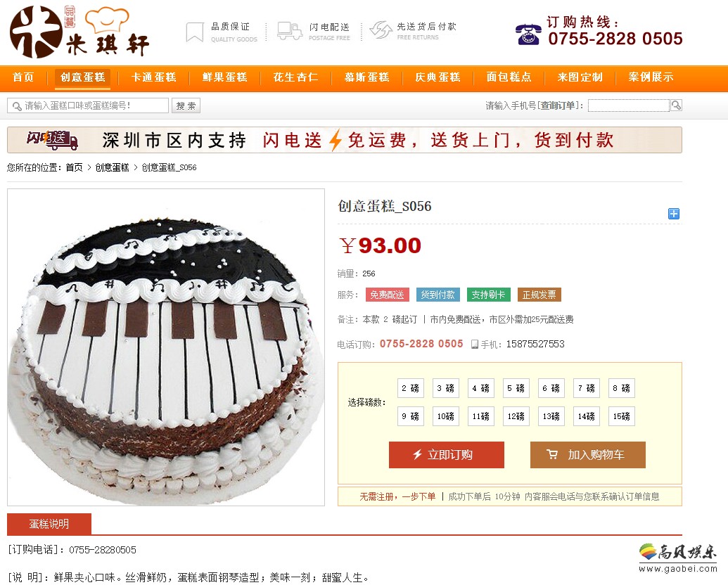Choose the 15磅 weight option
This screenshot has height=585, width=728.
click(621, 416)
